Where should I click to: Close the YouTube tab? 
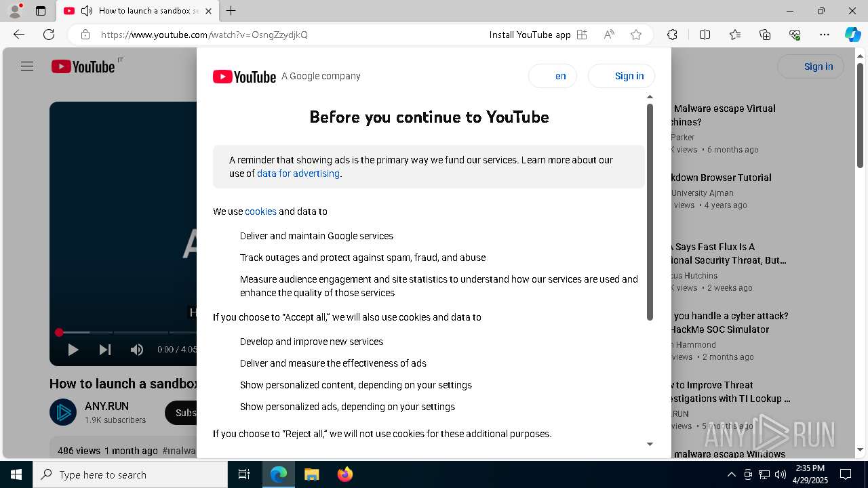click(208, 11)
